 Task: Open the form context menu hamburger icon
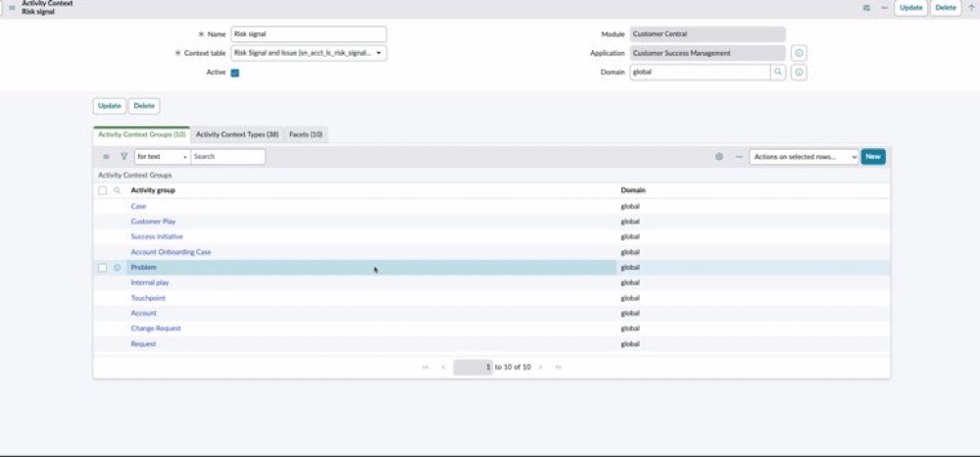click(11, 8)
